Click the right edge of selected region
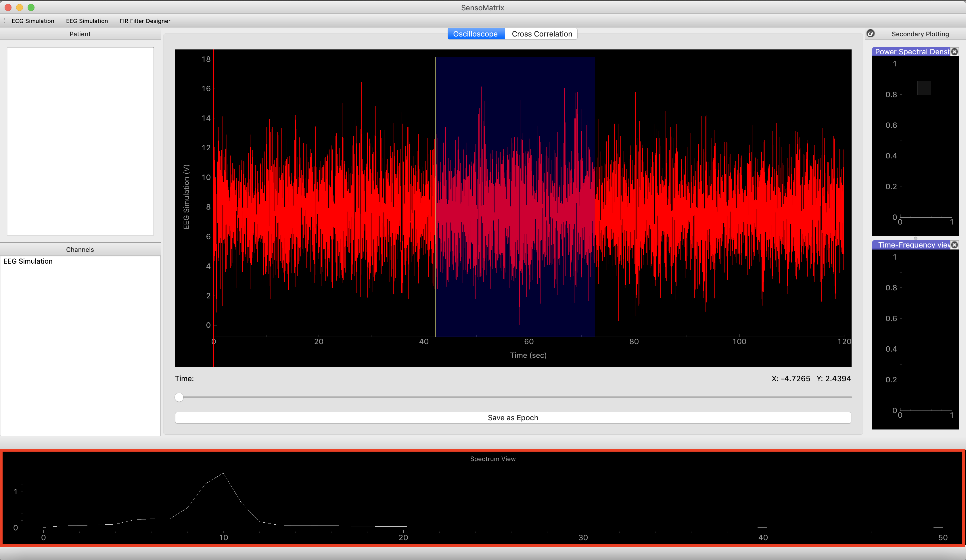Screen dimensions: 966x560 pyautogui.click(x=595, y=197)
